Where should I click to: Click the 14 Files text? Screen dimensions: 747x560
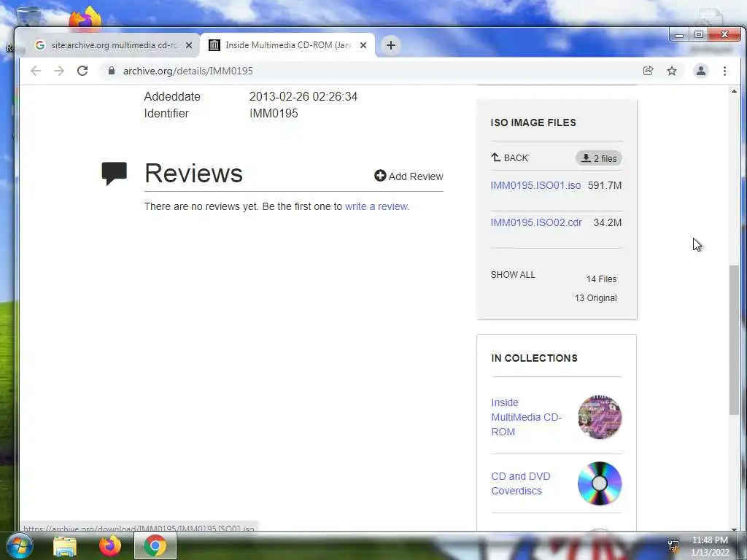(601, 279)
